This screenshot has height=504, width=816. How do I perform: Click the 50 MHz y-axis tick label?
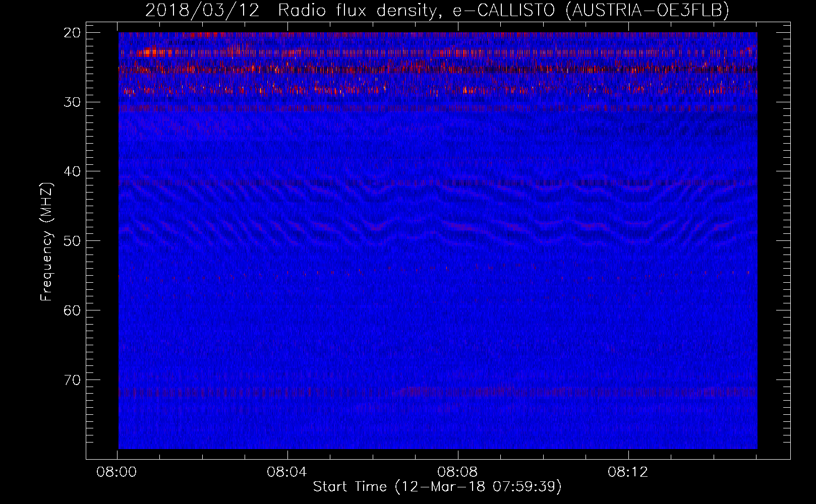(x=73, y=240)
